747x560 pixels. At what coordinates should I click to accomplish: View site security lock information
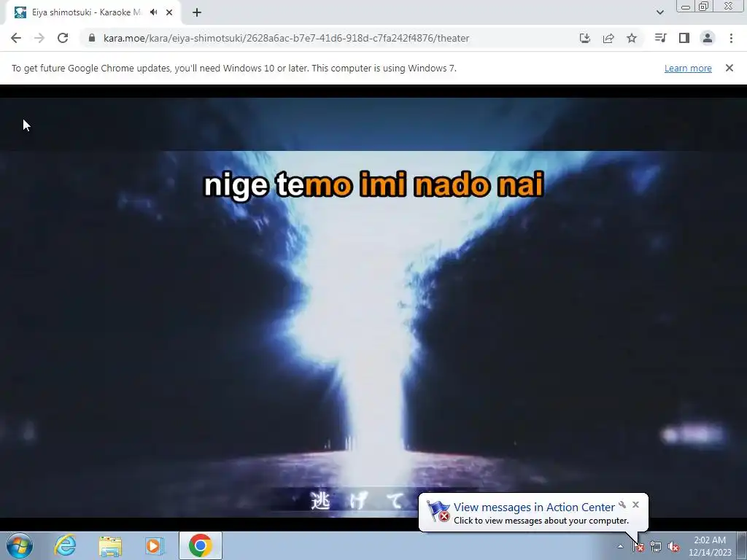92,38
